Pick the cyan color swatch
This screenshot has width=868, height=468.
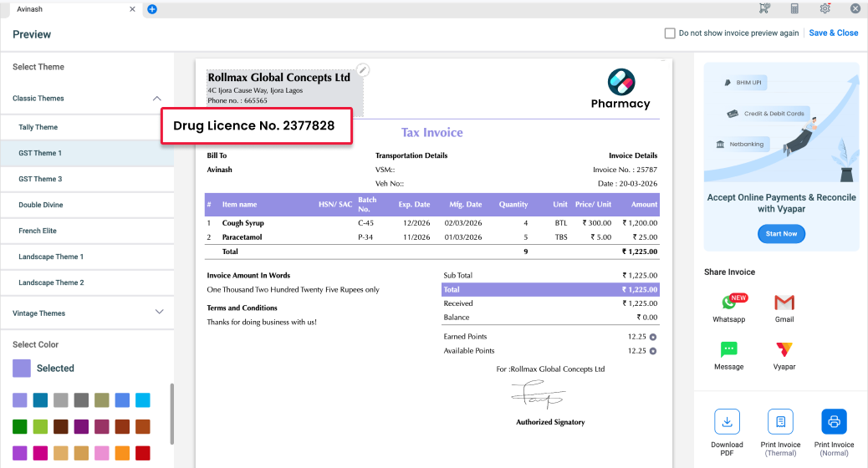(x=143, y=400)
